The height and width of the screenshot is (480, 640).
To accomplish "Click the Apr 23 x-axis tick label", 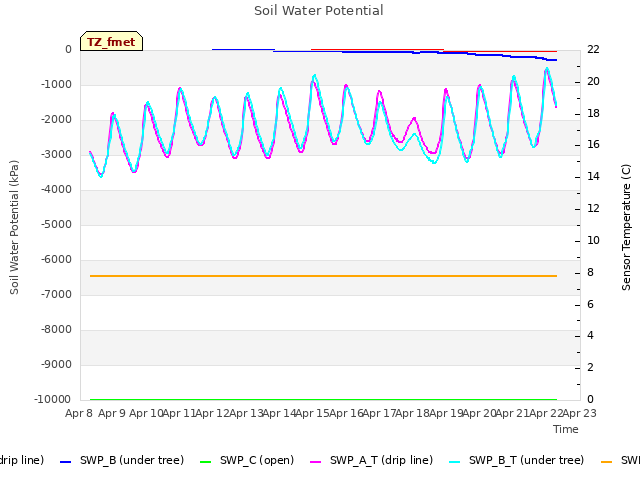I will coord(580,413).
